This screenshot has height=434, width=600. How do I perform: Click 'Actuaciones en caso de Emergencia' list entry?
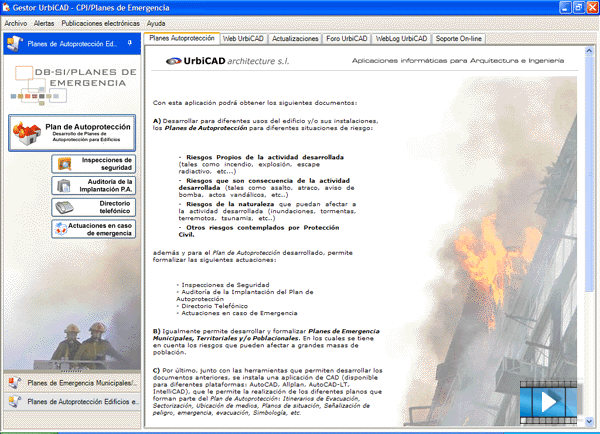(x=239, y=313)
